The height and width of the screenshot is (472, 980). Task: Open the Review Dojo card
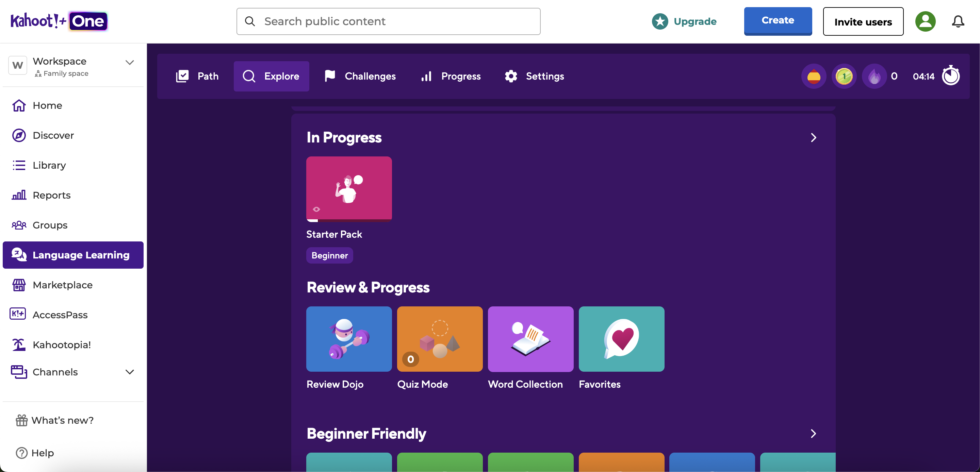point(349,339)
